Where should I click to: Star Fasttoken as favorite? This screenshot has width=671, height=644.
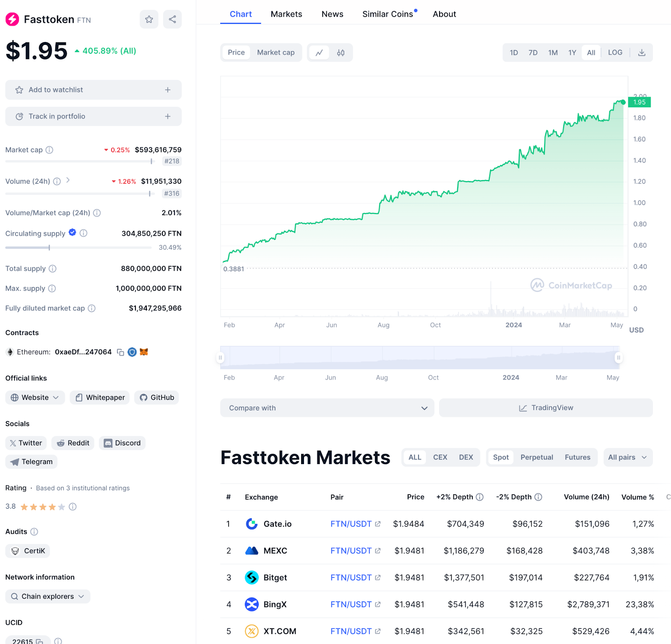tap(149, 19)
